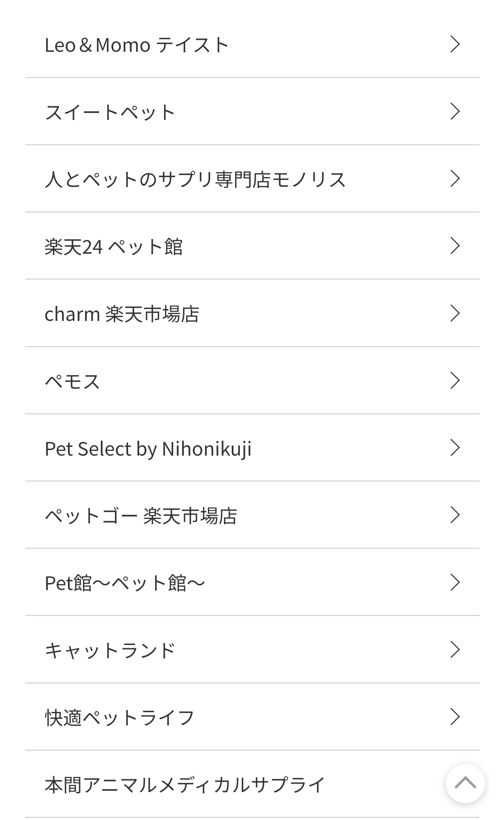Tap chevron for Pet Select by Nihonikuji
Viewport: 504px width, 820px height.
[455, 448]
